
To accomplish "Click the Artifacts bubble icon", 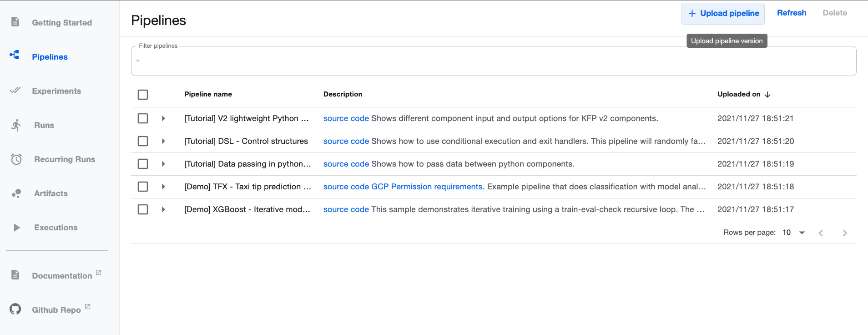I will coord(16,193).
